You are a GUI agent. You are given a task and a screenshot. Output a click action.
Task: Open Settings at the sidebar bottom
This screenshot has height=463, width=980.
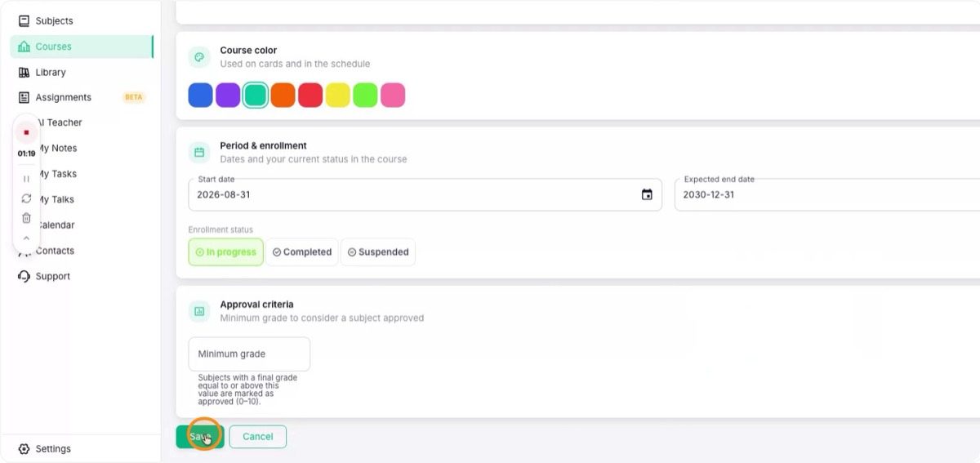pyautogui.click(x=82, y=448)
